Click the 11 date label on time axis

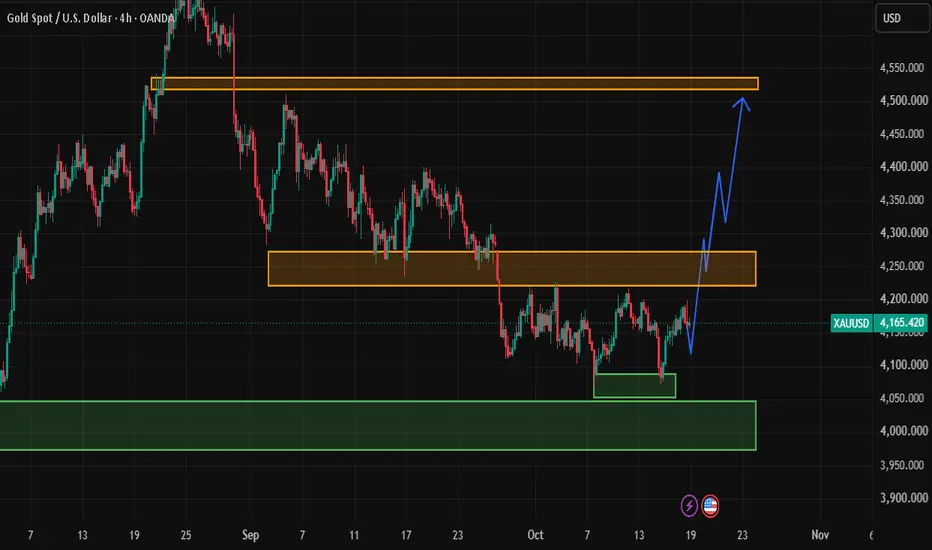click(354, 535)
